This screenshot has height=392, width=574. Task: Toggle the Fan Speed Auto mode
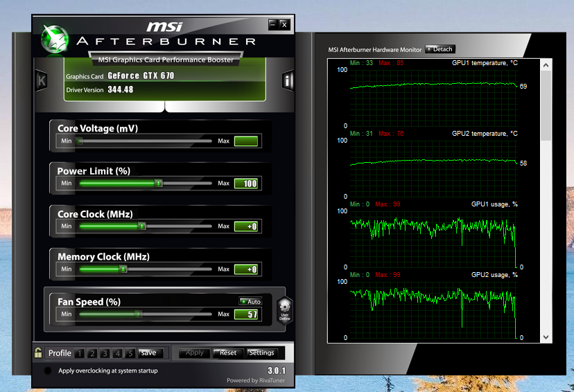tap(250, 302)
